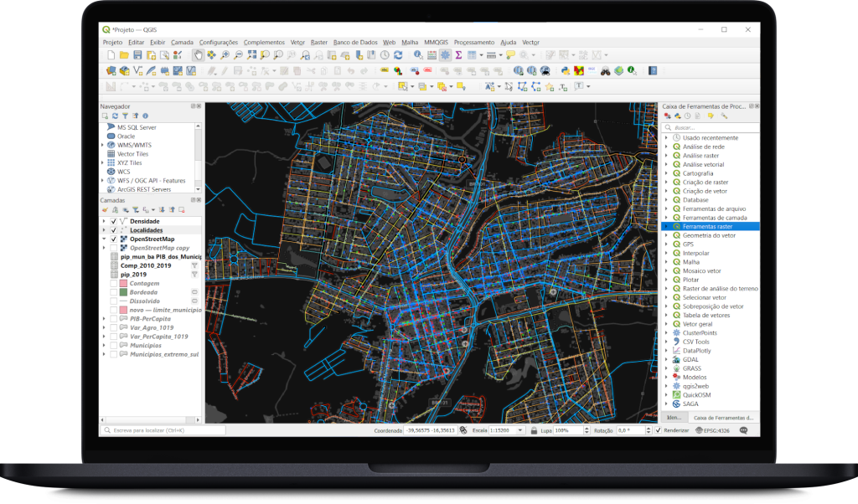The width and height of the screenshot is (858, 504).
Task: Click the New Shapefile Layer icon
Action: click(138, 70)
